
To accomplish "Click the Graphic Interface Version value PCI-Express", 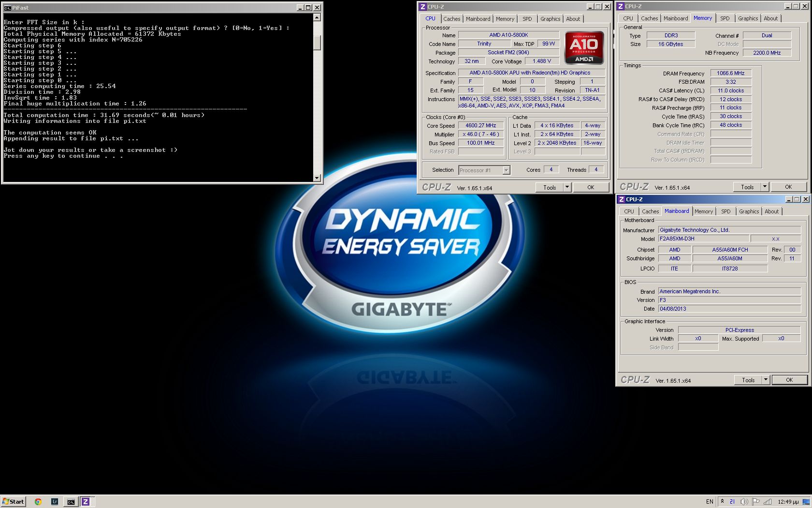I will pyautogui.click(x=739, y=330).
